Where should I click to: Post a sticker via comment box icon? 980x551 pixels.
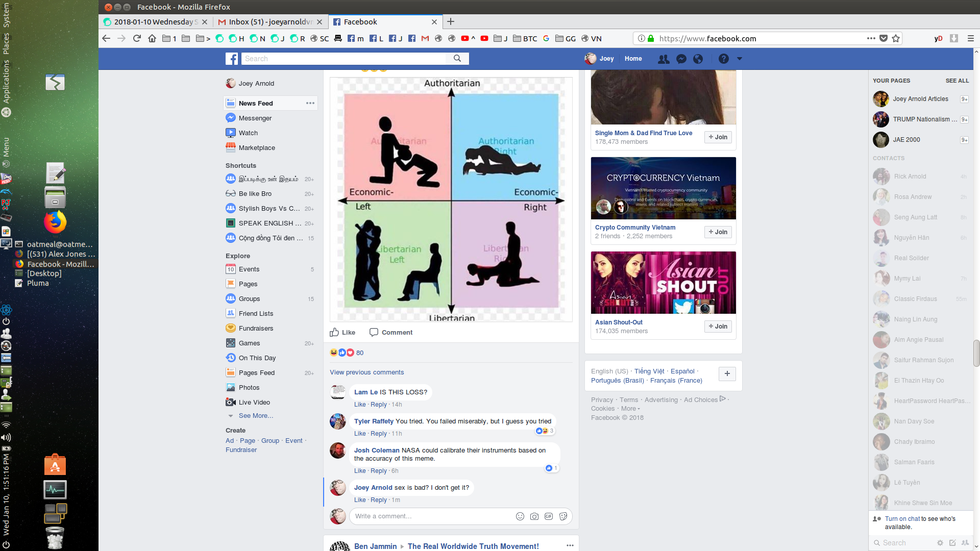(563, 516)
